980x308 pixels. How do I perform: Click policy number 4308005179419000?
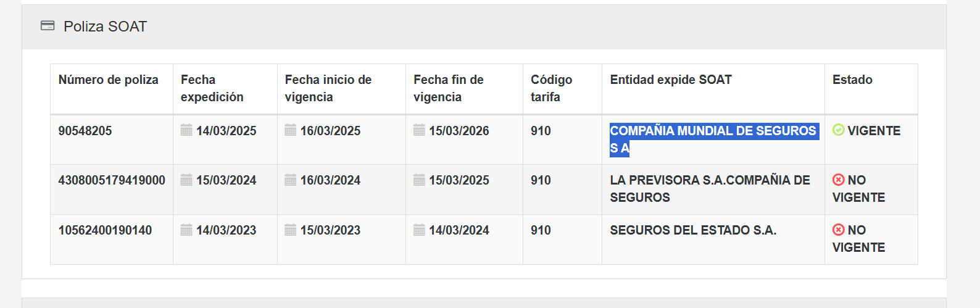[112, 180]
